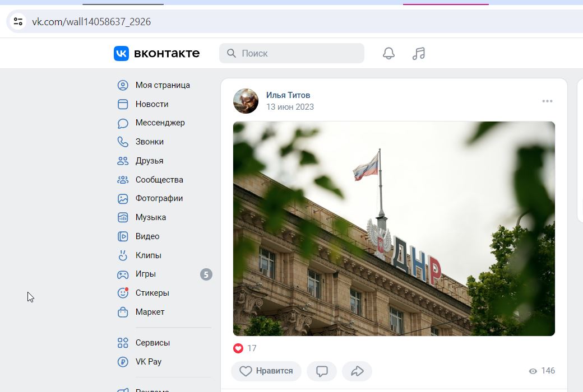Open Маркет from the sidebar

click(x=150, y=312)
